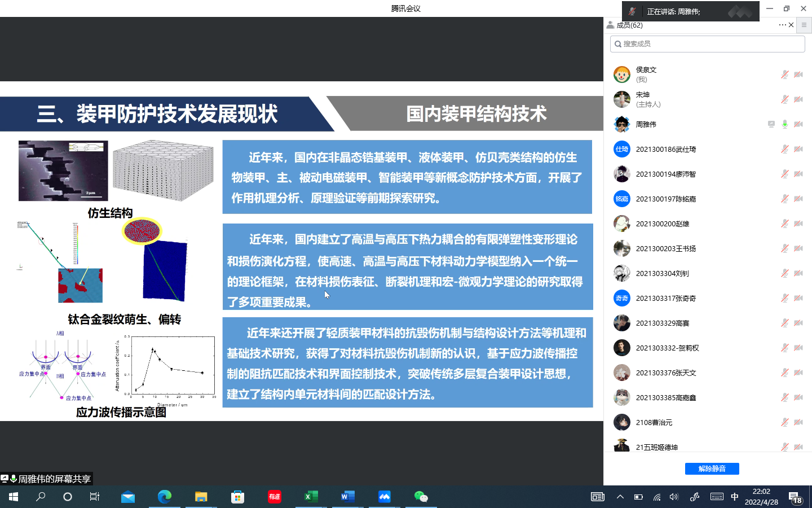Click the camera-off icon for 2021303304刘钊
The width and height of the screenshot is (812, 508).
798,273
